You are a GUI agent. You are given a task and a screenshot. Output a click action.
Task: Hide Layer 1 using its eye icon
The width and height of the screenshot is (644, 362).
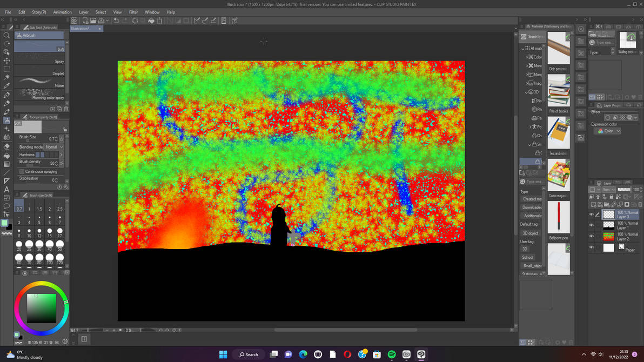pyautogui.click(x=591, y=225)
